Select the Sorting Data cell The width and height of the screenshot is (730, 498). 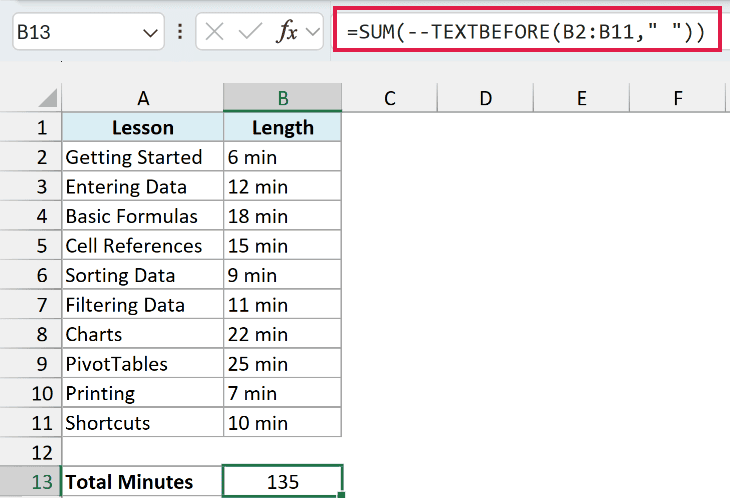pyautogui.click(x=142, y=275)
